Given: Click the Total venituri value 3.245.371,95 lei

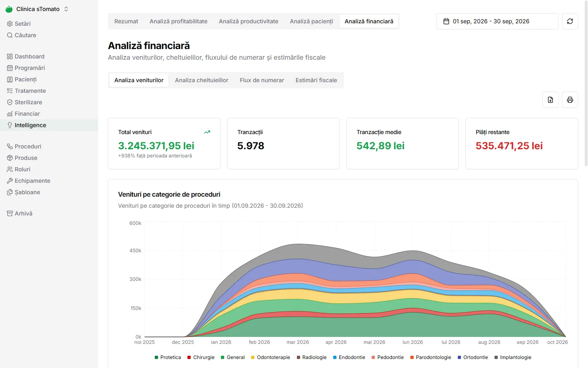Looking at the screenshot, I should 156,146.
